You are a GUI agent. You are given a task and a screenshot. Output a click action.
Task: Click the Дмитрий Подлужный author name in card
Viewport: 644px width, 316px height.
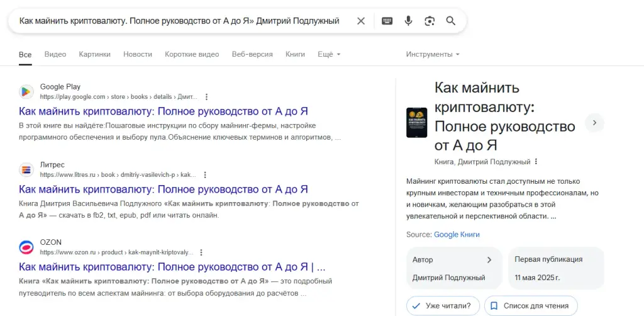pyautogui.click(x=448, y=278)
